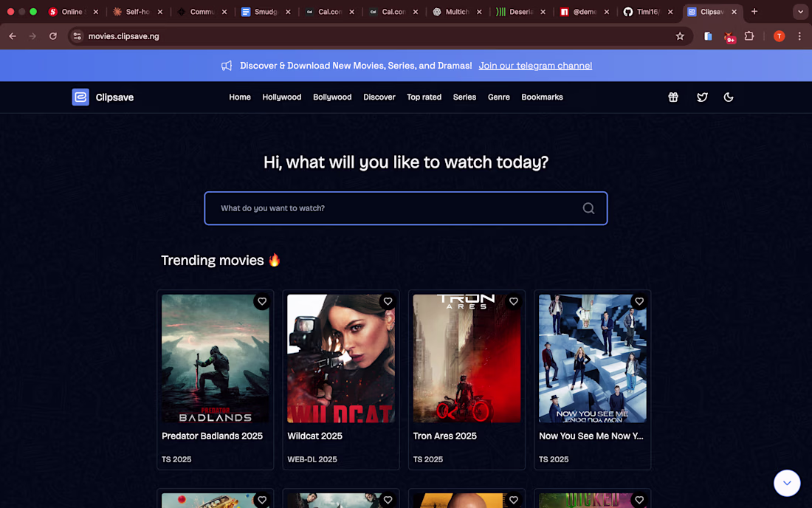The width and height of the screenshot is (812, 508).
Task: Click the megaphone icon in the banner
Action: (227, 66)
